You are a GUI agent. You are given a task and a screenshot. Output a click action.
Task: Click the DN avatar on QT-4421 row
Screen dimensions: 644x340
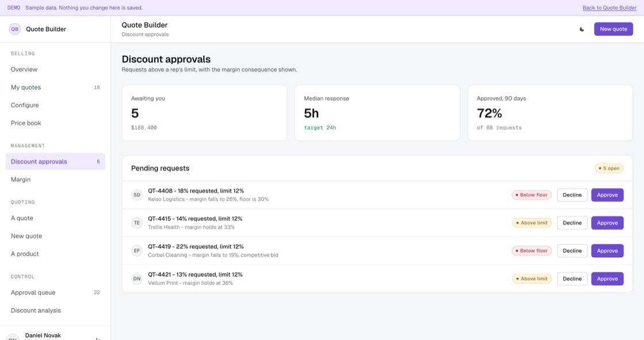point(137,279)
